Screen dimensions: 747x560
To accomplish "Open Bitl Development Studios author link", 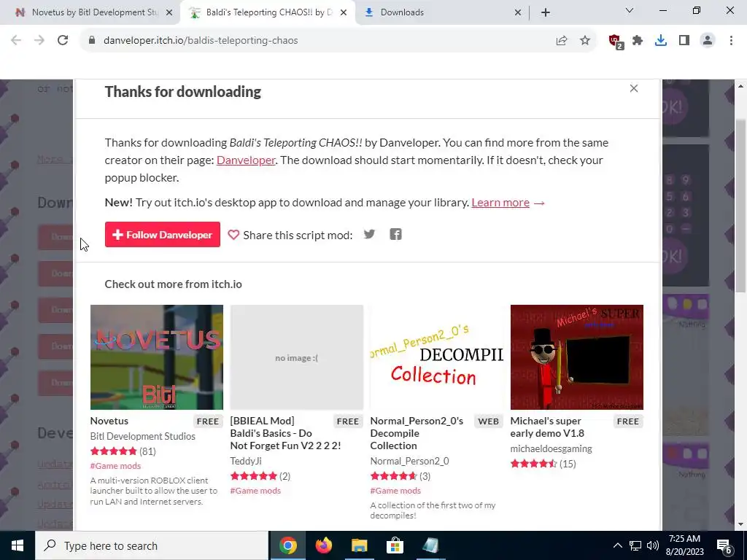I will (142, 436).
